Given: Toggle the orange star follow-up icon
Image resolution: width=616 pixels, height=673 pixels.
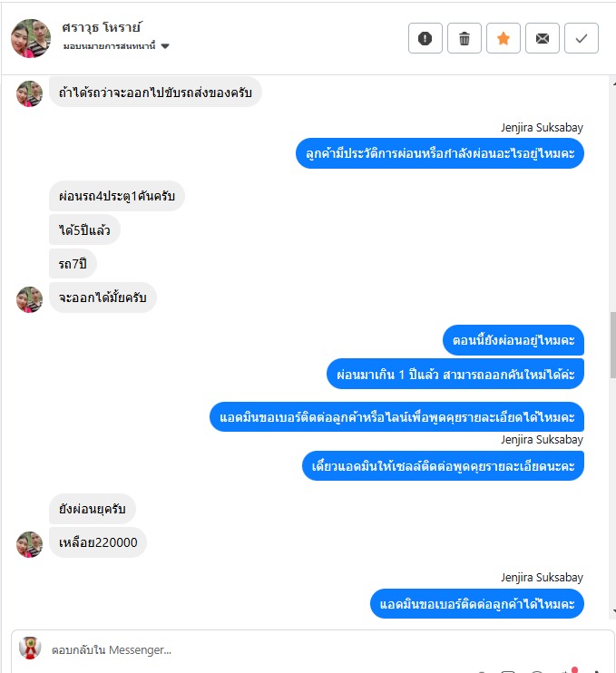Looking at the screenshot, I should click(x=504, y=38).
